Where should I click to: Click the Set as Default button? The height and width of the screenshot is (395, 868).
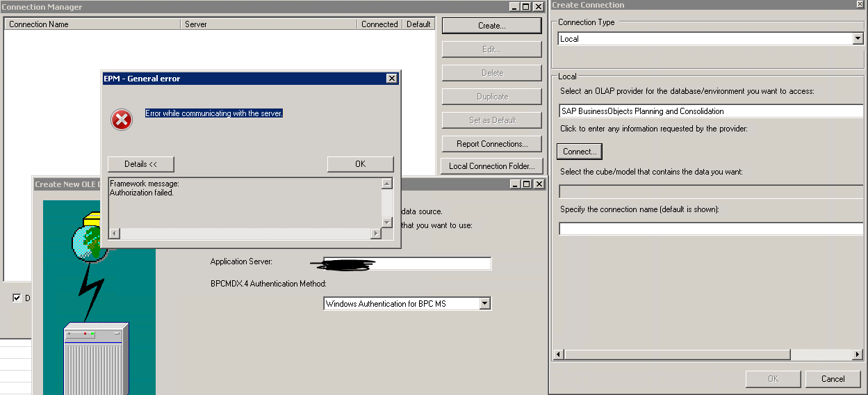coord(491,120)
